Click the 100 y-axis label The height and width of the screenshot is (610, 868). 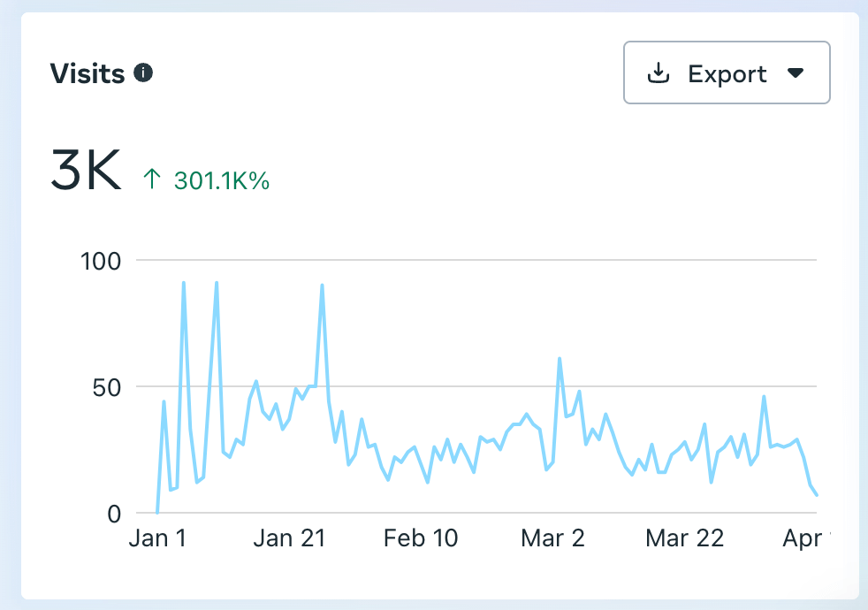102,261
